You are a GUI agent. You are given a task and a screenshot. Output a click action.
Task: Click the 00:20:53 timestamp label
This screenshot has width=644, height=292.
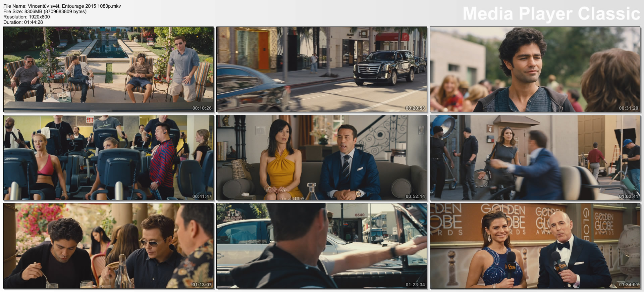[415, 108]
